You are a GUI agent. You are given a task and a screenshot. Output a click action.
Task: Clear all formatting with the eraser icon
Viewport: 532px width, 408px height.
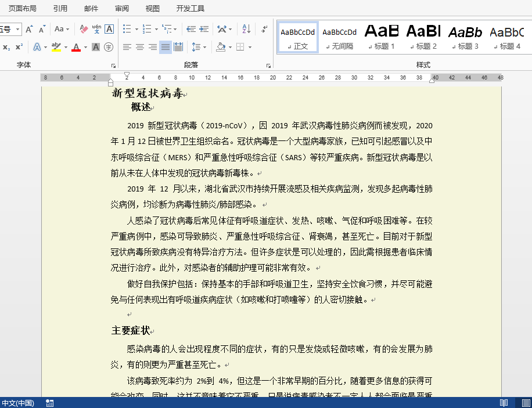[83, 30]
